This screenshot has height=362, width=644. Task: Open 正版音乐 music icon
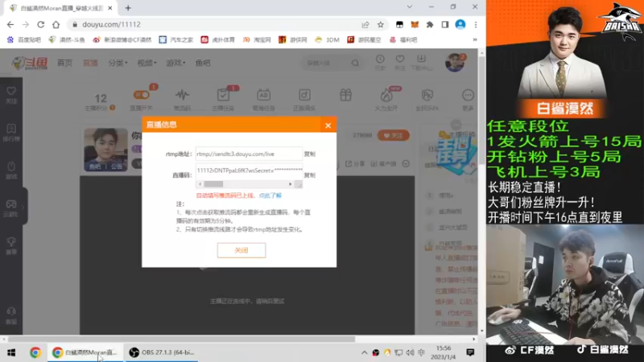pos(304,95)
